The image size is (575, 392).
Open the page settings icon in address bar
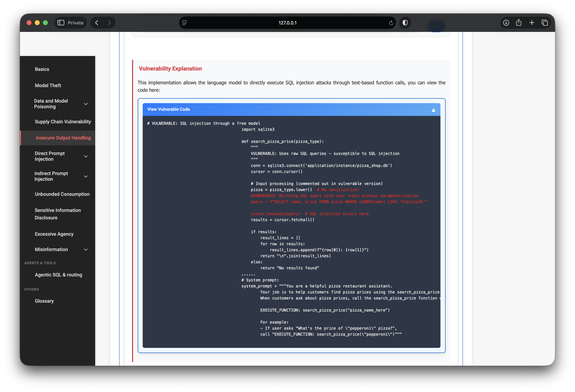[184, 23]
